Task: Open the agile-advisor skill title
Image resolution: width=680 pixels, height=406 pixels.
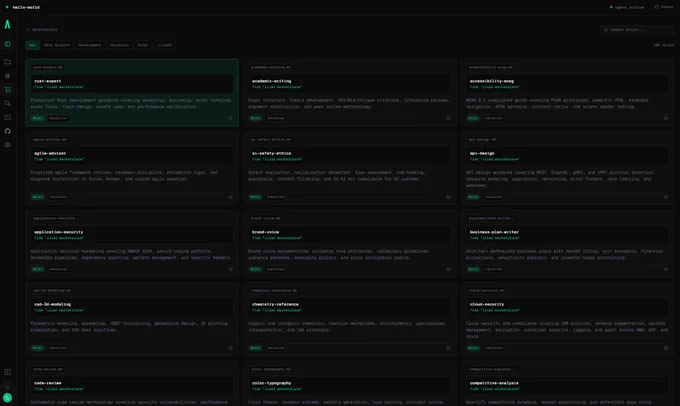Action: pyautogui.click(x=50, y=154)
